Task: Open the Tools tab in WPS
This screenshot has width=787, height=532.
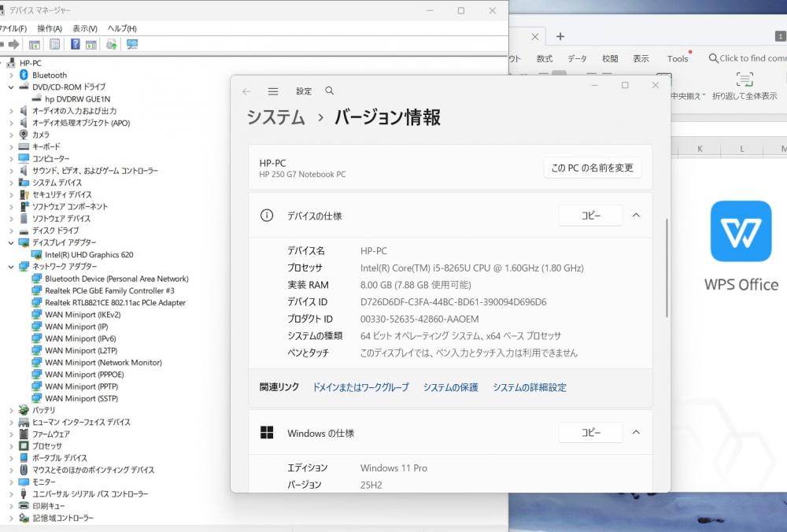Action: (x=677, y=58)
